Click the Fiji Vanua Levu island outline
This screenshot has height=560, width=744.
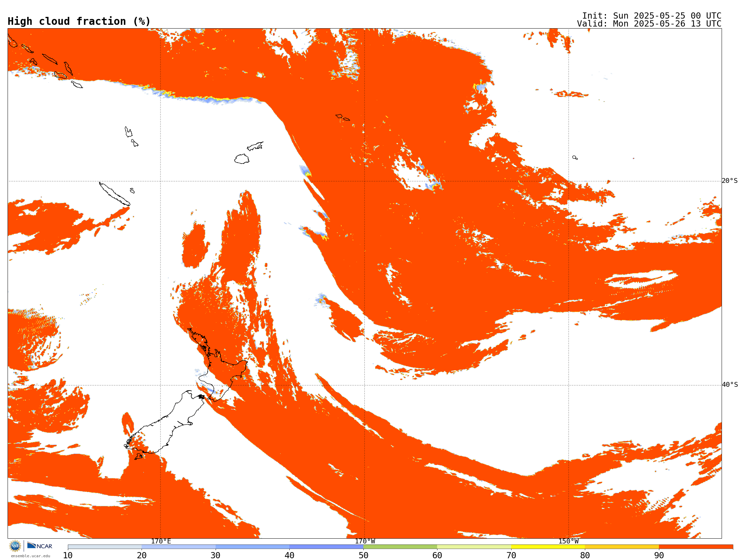point(255,146)
